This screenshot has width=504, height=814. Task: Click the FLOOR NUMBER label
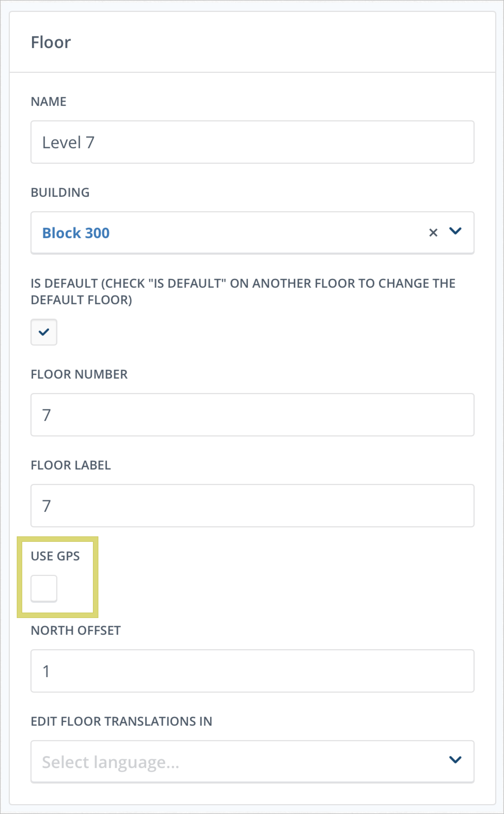point(79,374)
